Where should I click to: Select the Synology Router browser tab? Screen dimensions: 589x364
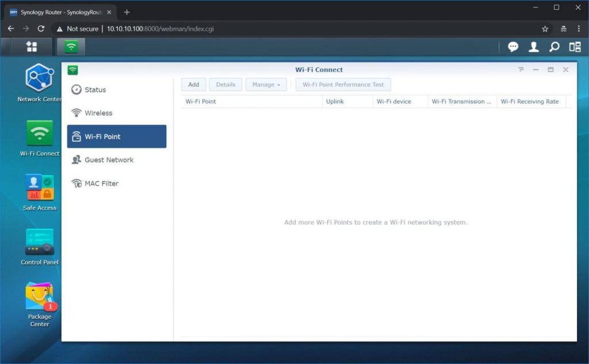point(60,12)
